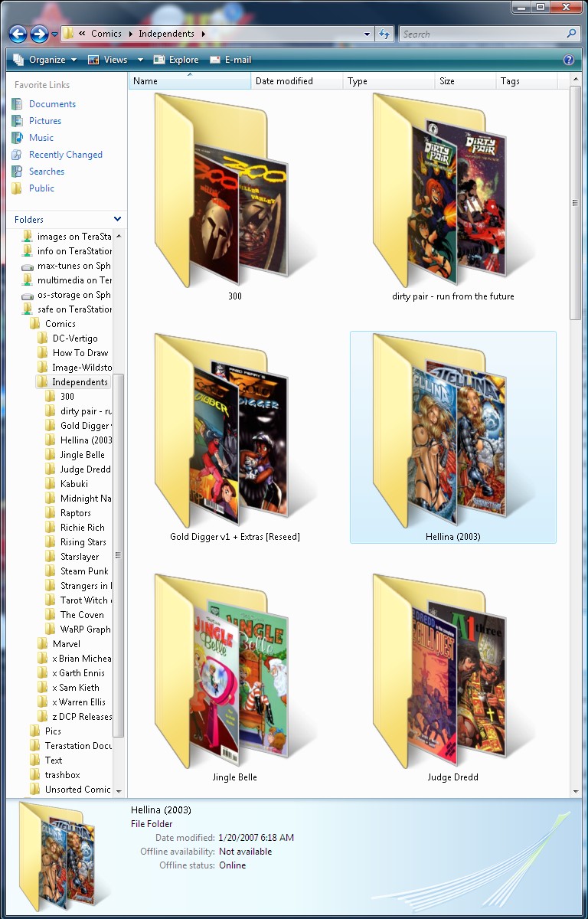Open the Views menu
The image size is (588, 919).
(x=109, y=60)
